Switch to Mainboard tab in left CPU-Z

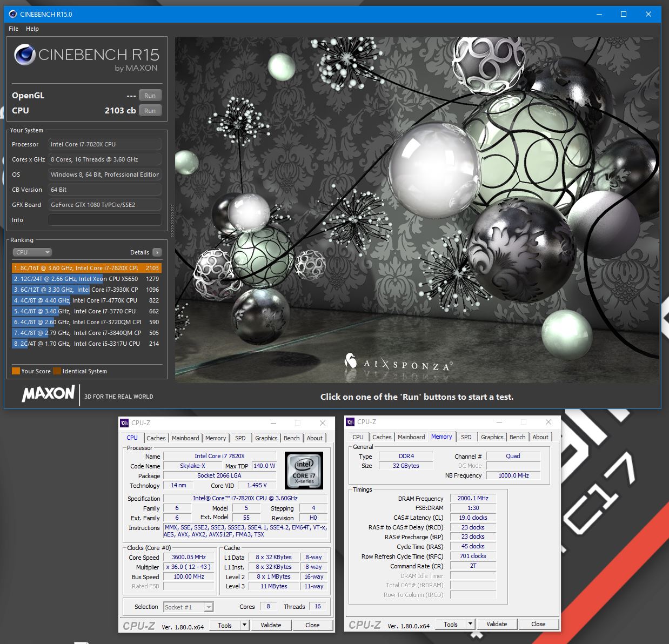coord(185,438)
